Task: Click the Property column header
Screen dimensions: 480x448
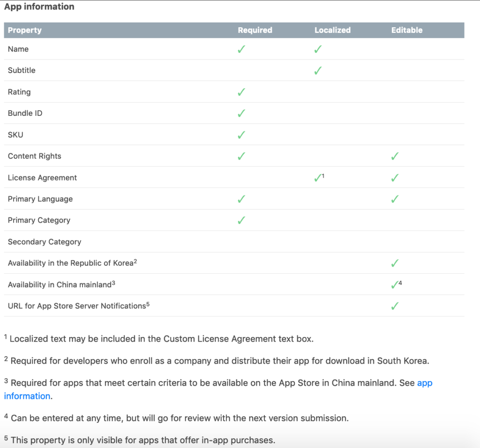Action: (x=24, y=30)
